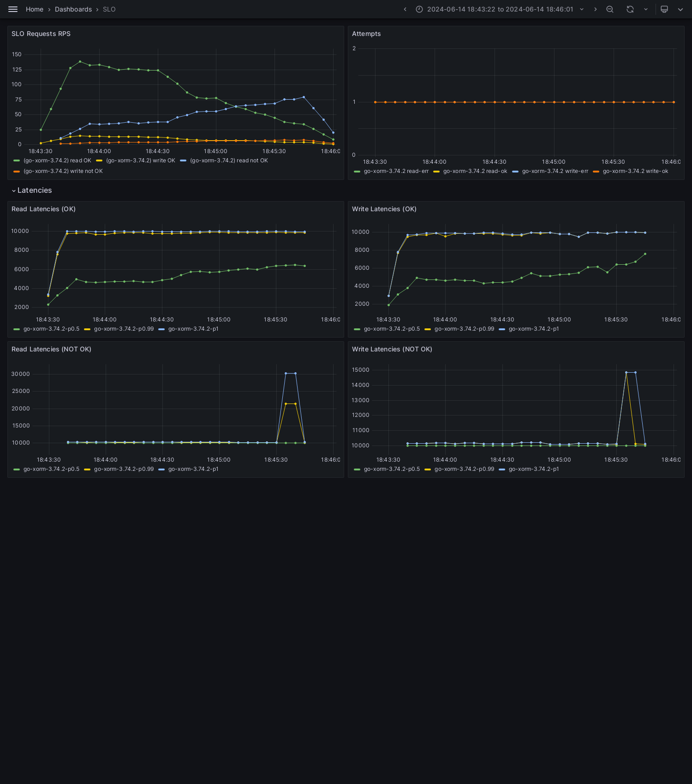Click p1 spike peak in Read Latencies (NOT OK)
Image resolution: width=692 pixels, height=784 pixels.
click(286, 373)
